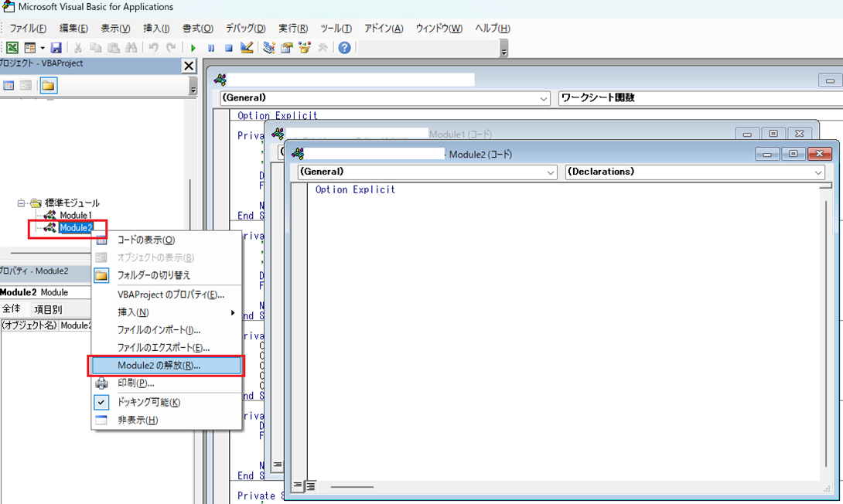
Task: Open the Project Explorer toolbar icon
Action: click(x=269, y=48)
